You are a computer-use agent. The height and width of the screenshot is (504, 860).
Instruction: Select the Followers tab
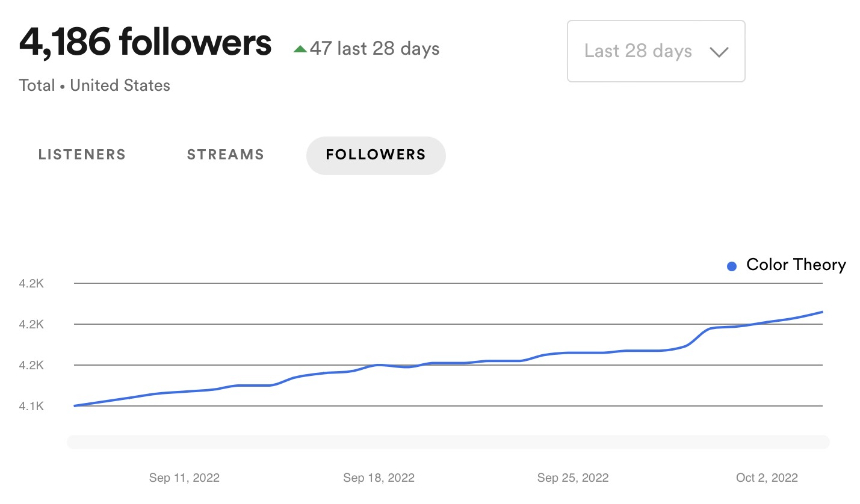[x=376, y=155]
